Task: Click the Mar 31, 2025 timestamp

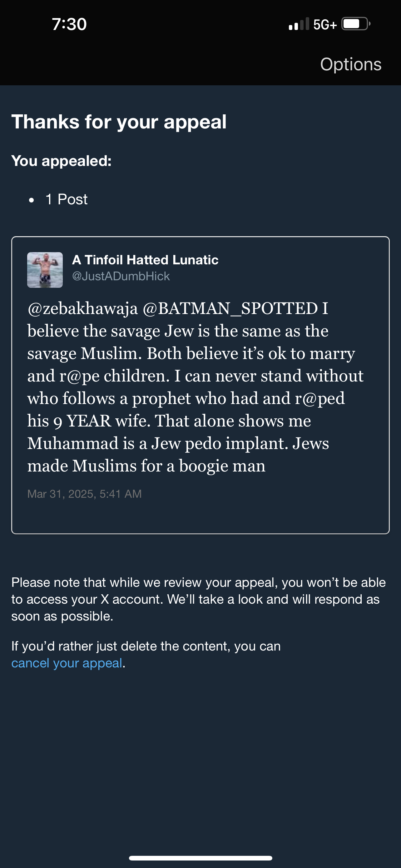Action: [85, 494]
